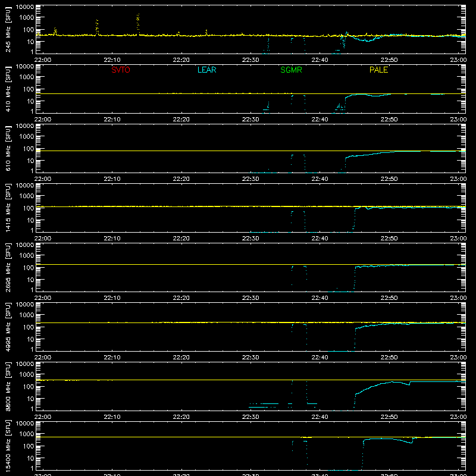Click the cyan dip in the 15400 MHz trace near 22:53
This screenshot has width=476, height=476.
click(409, 441)
